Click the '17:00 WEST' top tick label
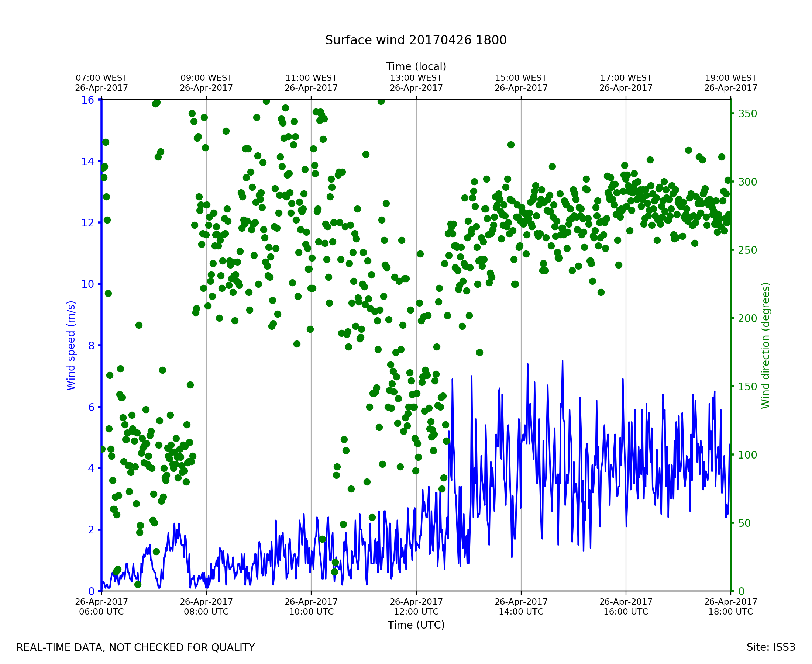 [626, 78]
